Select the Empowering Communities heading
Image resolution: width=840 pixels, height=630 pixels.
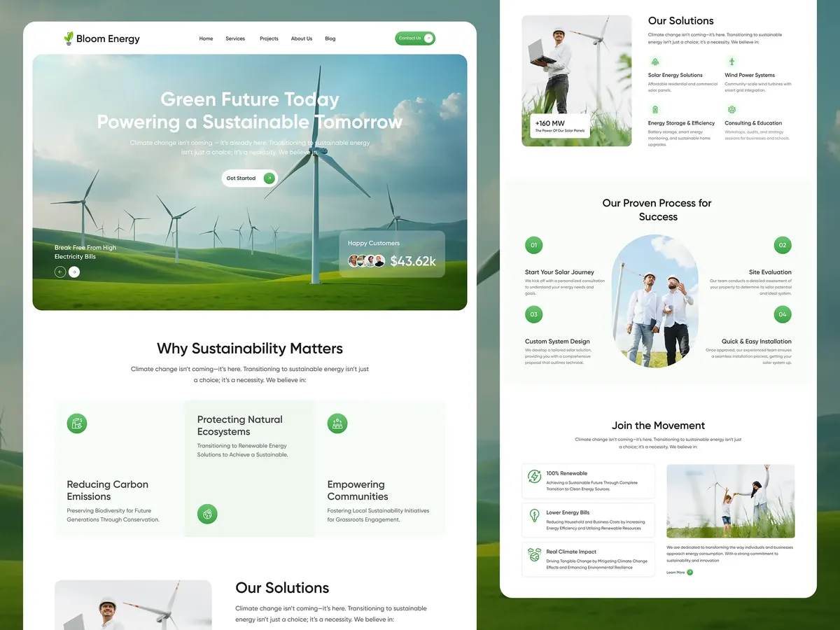pyautogui.click(x=358, y=490)
